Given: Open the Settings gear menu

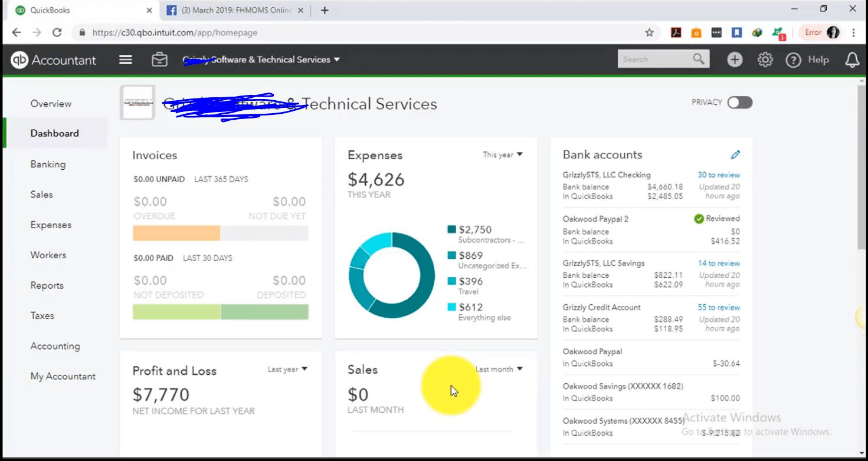Looking at the screenshot, I should click(x=765, y=60).
